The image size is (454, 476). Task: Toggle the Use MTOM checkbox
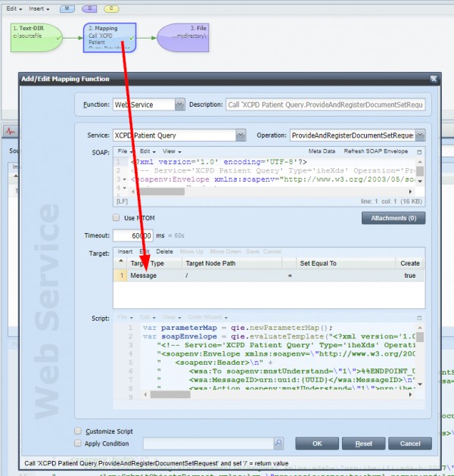(x=117, y=218)
